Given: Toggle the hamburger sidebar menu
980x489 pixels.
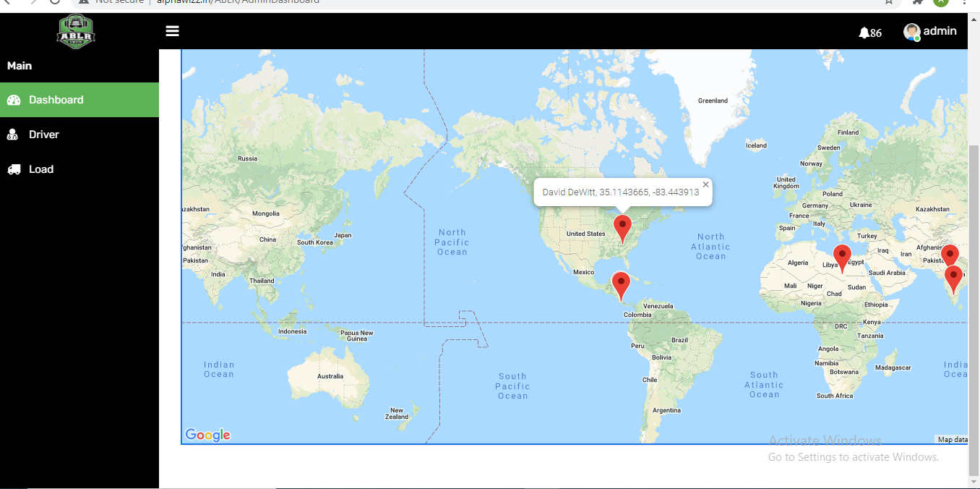Looking at the screenshot, I should pos(172,31).
